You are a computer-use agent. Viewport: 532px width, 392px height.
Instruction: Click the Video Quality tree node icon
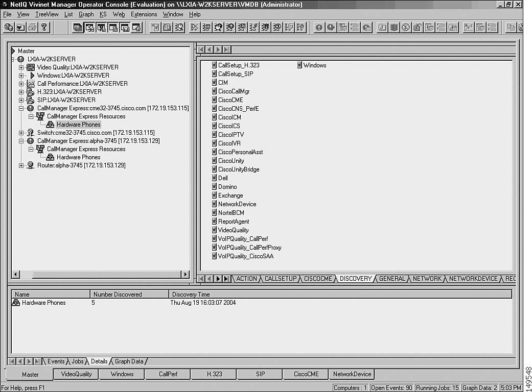31,67
